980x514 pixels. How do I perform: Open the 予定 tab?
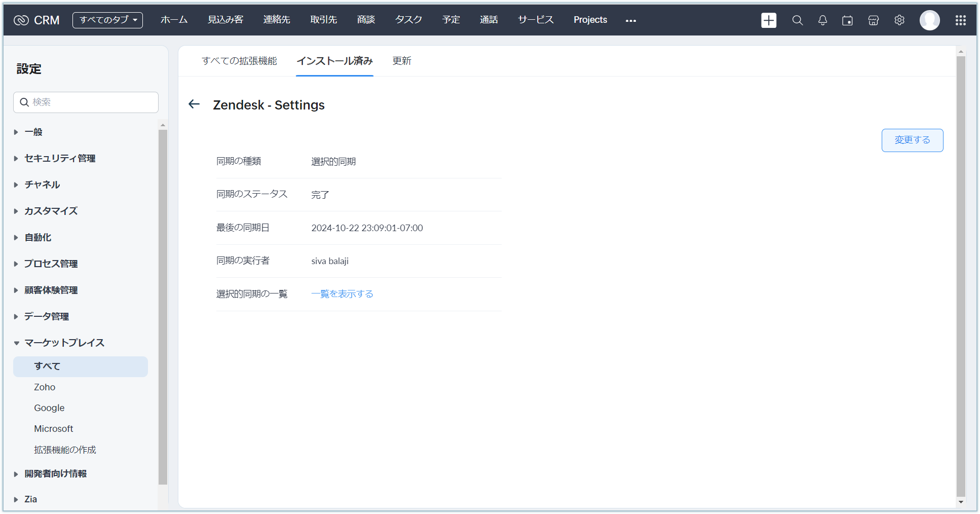[451, 20]
